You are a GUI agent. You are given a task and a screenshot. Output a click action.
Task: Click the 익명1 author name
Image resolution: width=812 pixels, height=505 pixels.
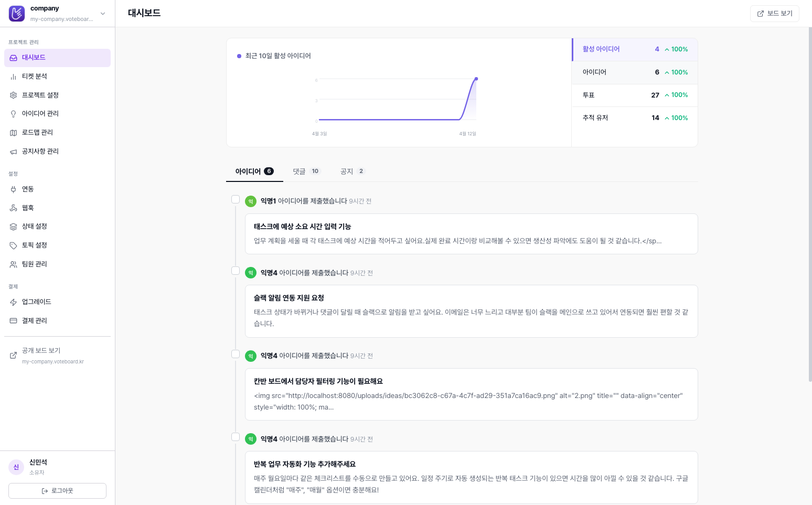pos(268,201)
